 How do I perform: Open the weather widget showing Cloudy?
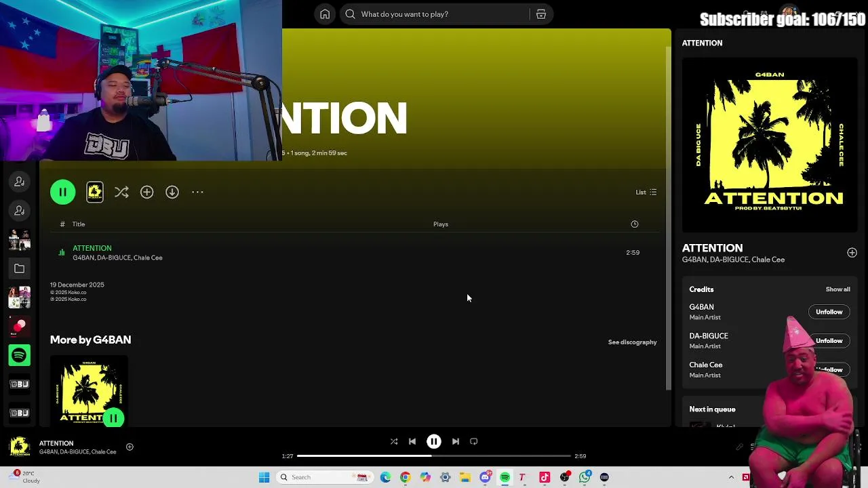point(25,477)
